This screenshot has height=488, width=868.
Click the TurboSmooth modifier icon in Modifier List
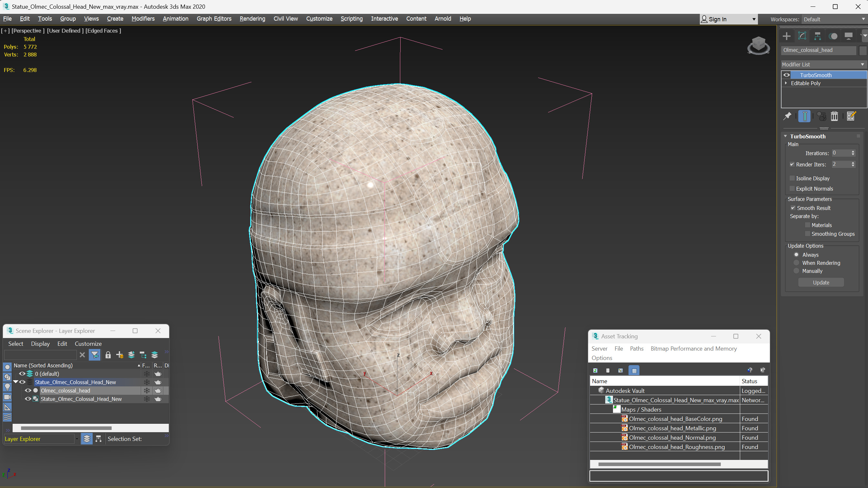787,75
